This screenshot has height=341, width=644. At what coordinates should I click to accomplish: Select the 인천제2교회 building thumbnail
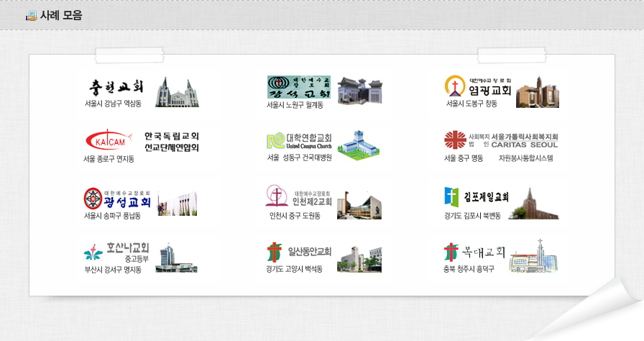coord(359,204)
